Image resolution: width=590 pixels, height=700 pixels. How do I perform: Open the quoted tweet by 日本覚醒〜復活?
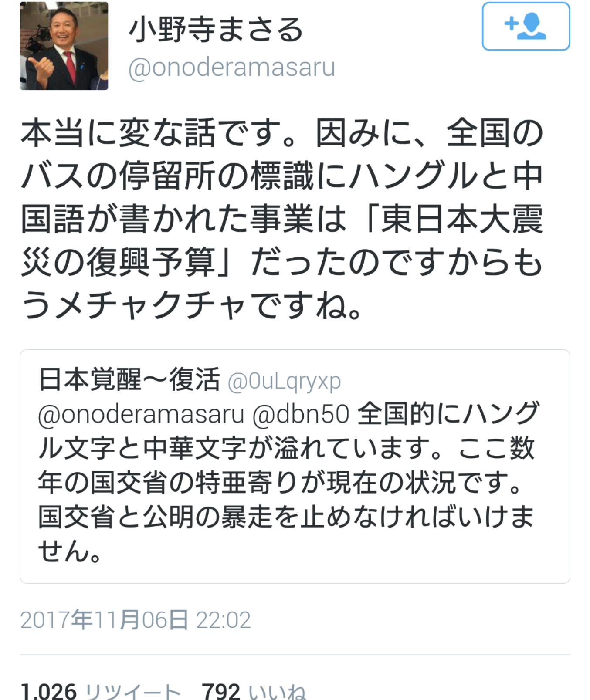tap(295, 466)
